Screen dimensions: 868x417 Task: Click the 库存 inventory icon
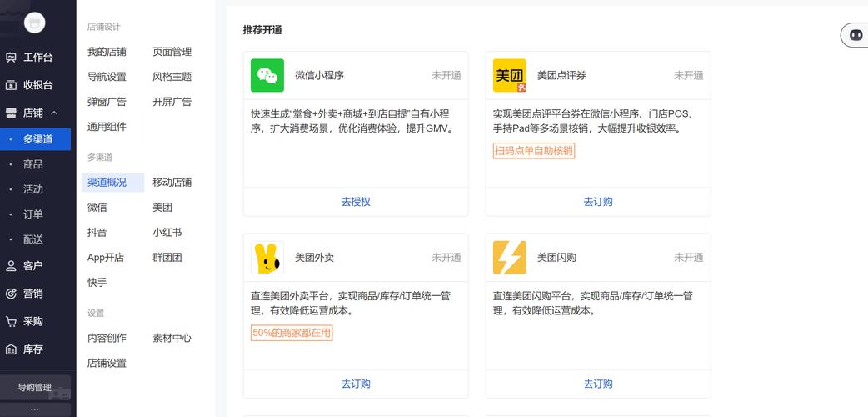coord(11,349)
